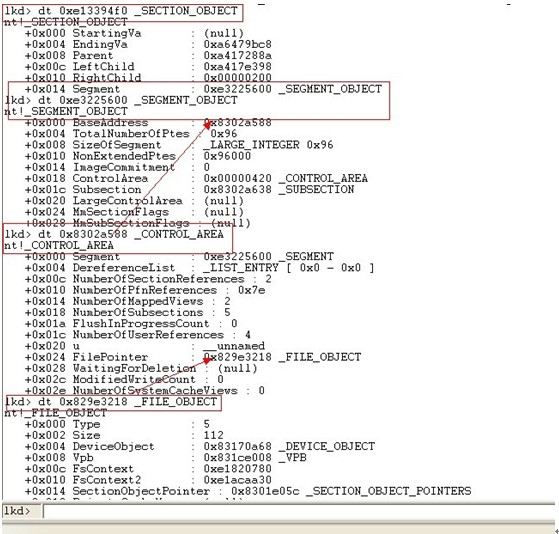Click the DeviceObject 0x83170a68 _DEVICE_OBJECT value
Image resolution: width=559 pixels, height=534 pixels.
pos(289,446)
